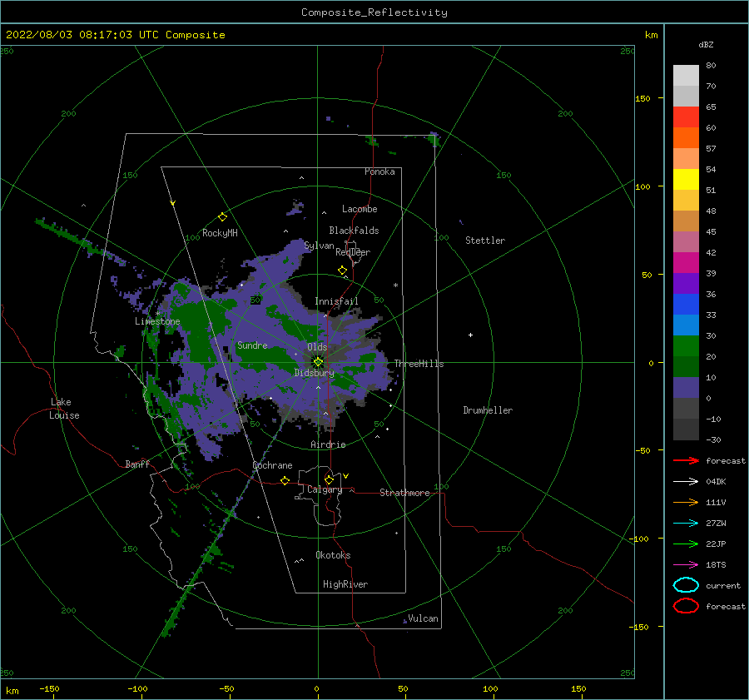
Task: Click the km unit label at top right
Action: pos(651,35)
